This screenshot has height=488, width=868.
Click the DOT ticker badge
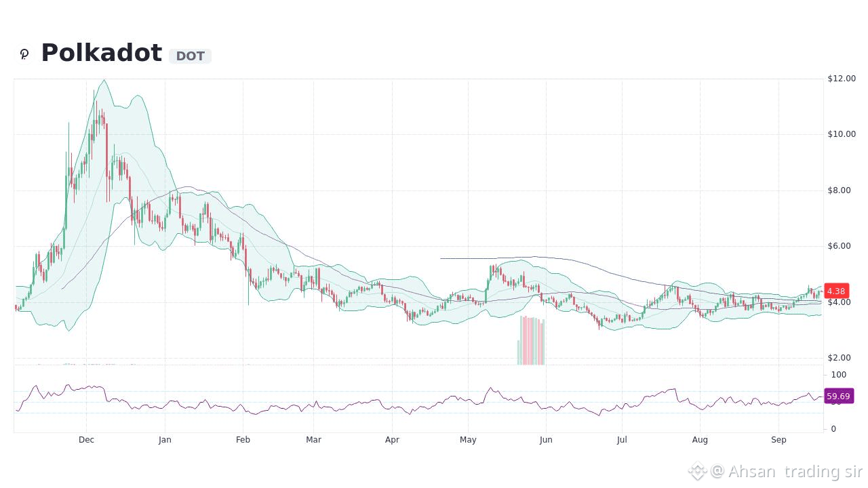click(x=191, y=56)
